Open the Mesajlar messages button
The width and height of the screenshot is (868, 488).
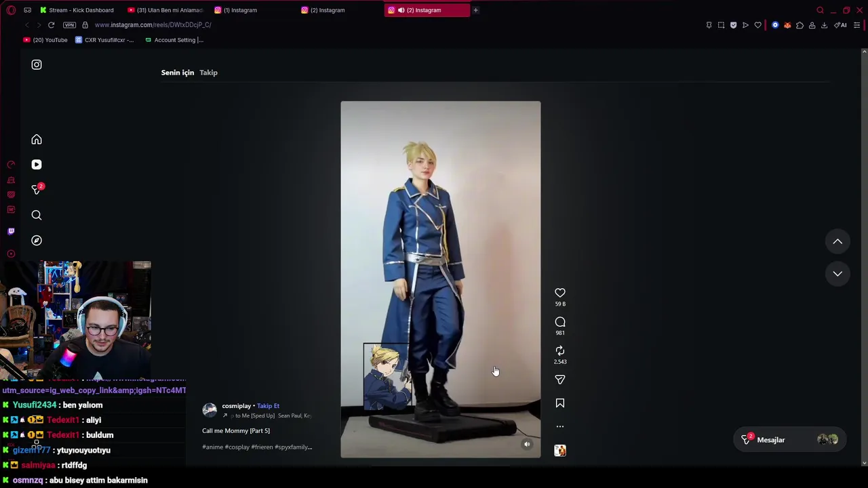(x=789, y=440)
